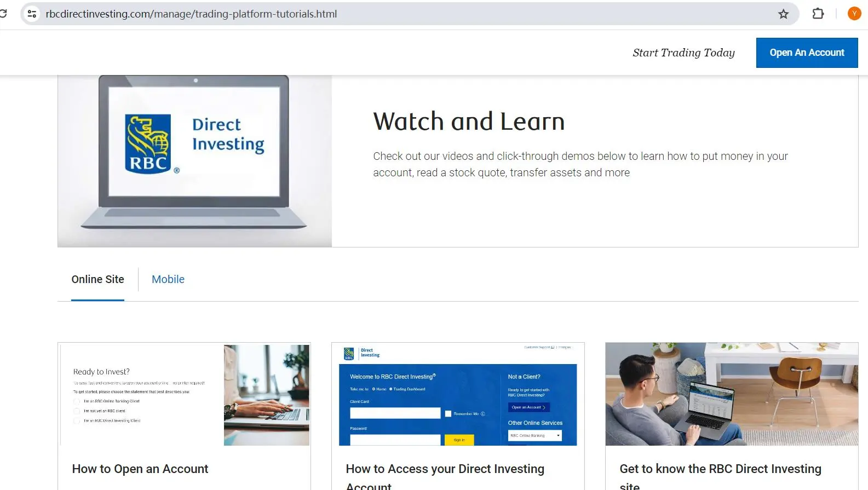This screenshot has width=868, height=490.
Task: Click the Open An Account button
Action: [807, 53]
